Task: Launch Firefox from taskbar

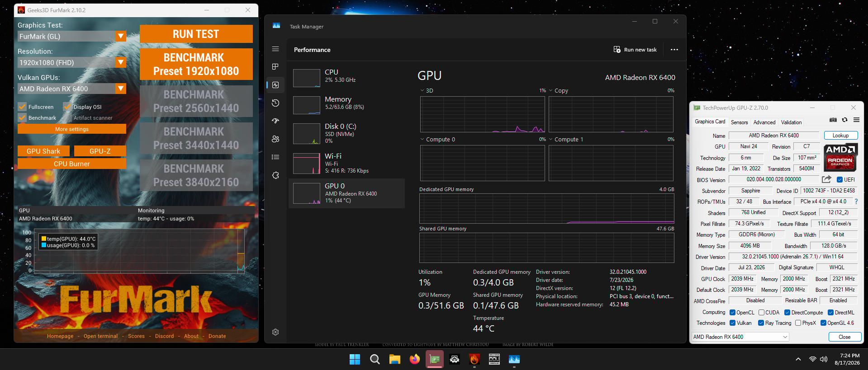Action: pyautogui.click(x=415, y=359)
